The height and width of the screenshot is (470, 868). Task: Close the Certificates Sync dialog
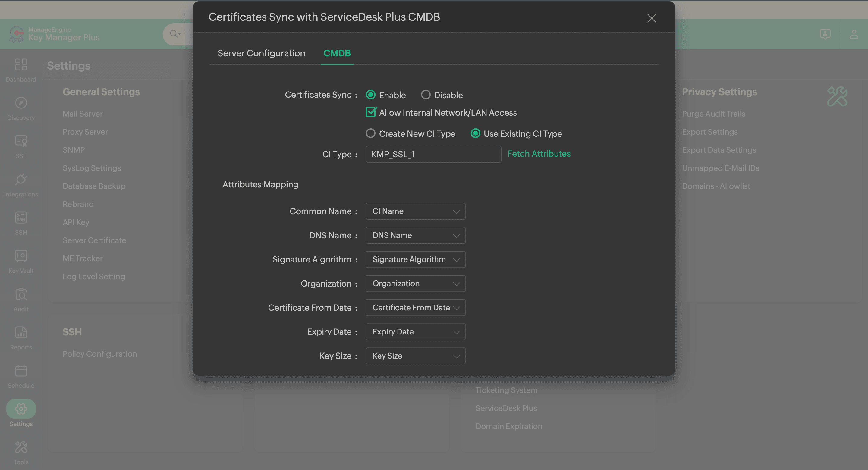click(651, 18)
